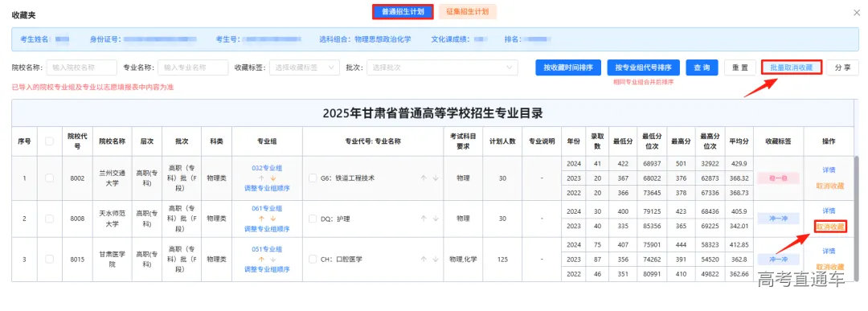Move major G6 铁道工程技术 down
The width and height of the screenshot is (868, 311).
436,178
